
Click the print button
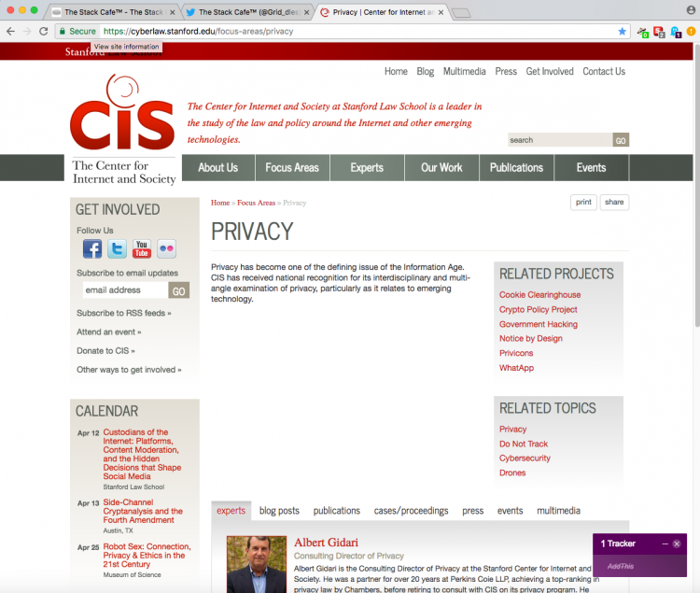583,203
